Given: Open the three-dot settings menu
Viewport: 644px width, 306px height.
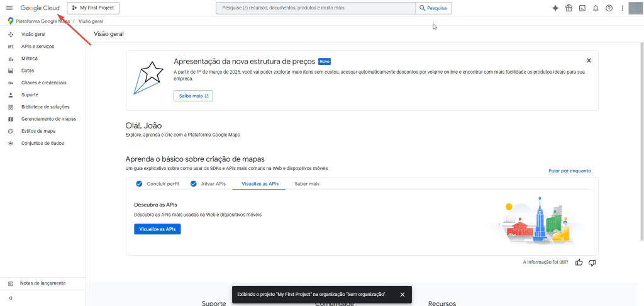Looking at the screenshot, I should (x=622, y=8).
